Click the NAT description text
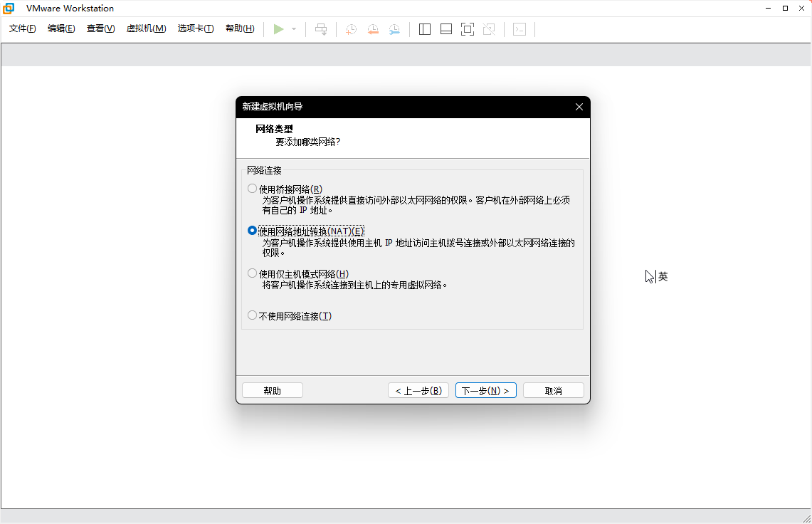812x524 pixels. pos(418,248)
